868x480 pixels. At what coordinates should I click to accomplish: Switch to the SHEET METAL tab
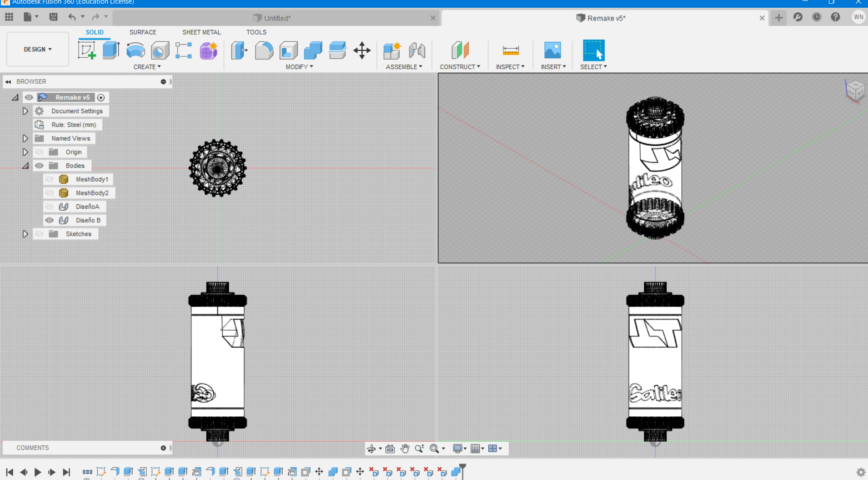pos(201,32)
